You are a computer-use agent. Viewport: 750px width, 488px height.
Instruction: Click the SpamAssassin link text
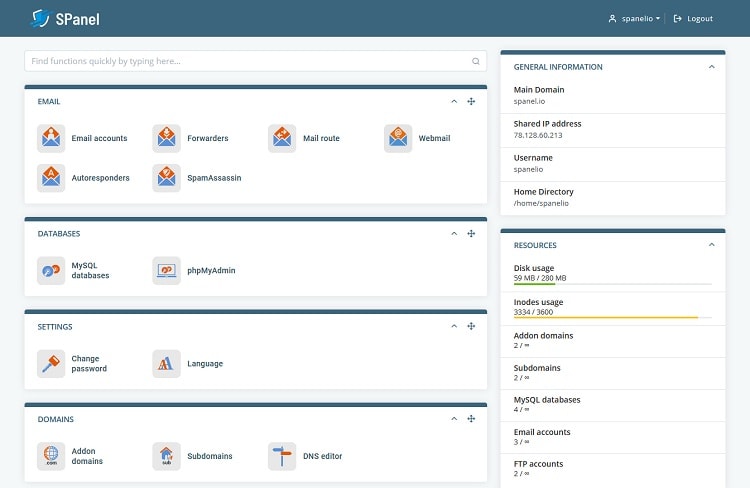214,178
